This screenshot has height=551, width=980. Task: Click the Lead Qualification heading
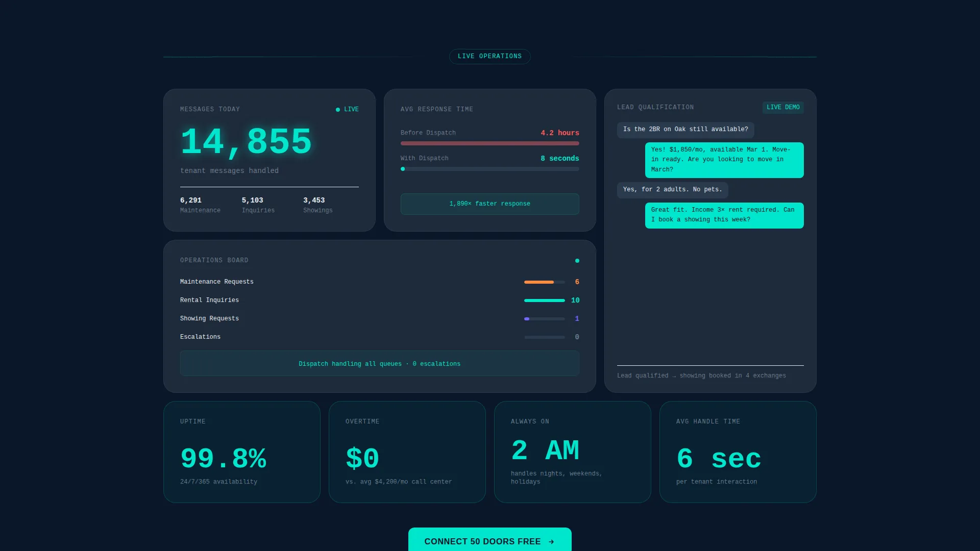coord(655,108)
